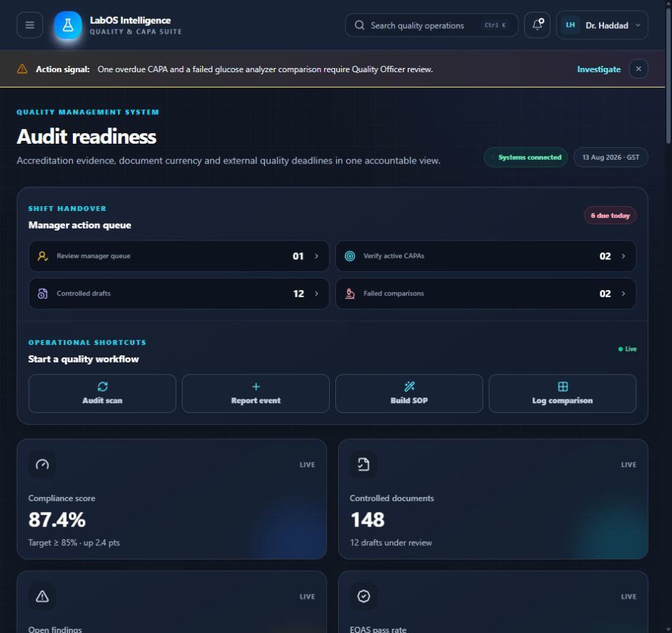Open Controlled drafts chevron
672x633 pixels.
coord(317,294)
